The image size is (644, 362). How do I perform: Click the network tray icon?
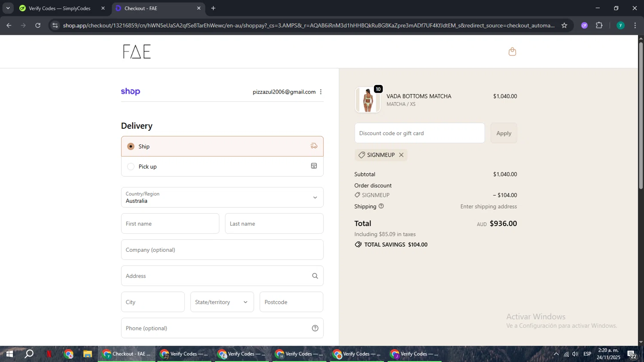[x=566, y=354]
